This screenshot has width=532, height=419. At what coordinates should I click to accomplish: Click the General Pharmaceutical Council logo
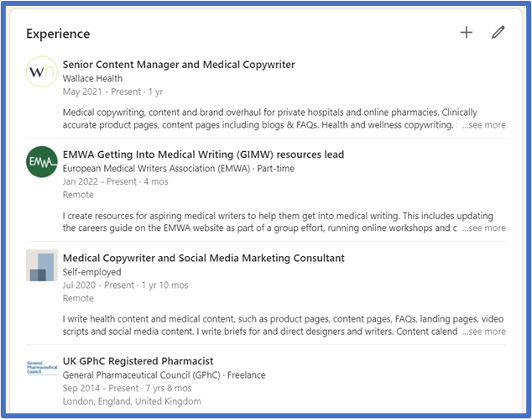[x=42, y=368]
